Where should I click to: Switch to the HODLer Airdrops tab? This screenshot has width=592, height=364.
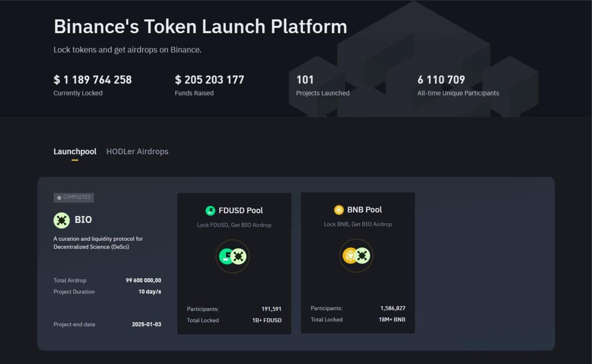click(x=137, y=152)
